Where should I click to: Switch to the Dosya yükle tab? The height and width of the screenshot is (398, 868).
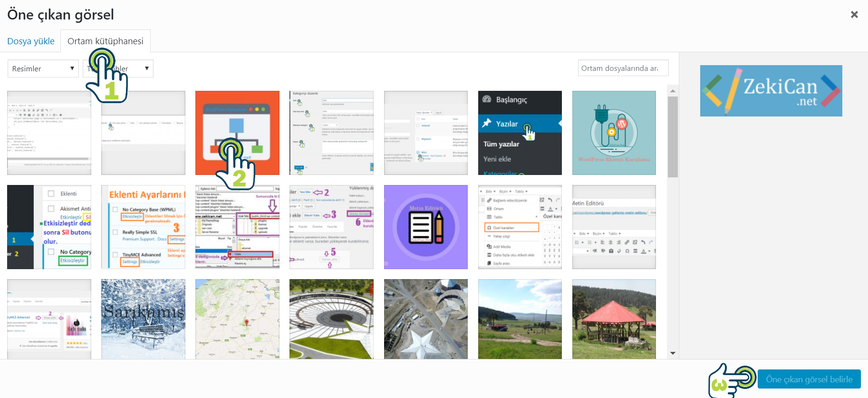click(31, 41)
